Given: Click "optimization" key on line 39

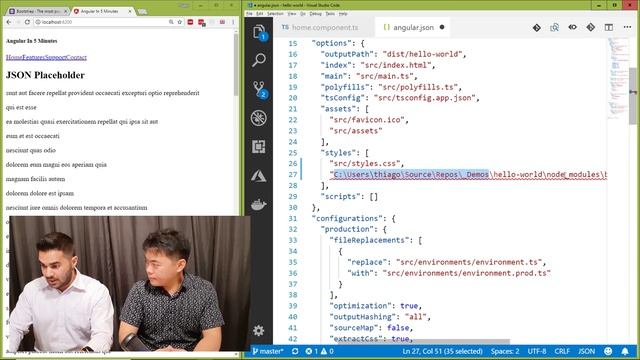Looking at the screenshot, I should pos(360,306).
